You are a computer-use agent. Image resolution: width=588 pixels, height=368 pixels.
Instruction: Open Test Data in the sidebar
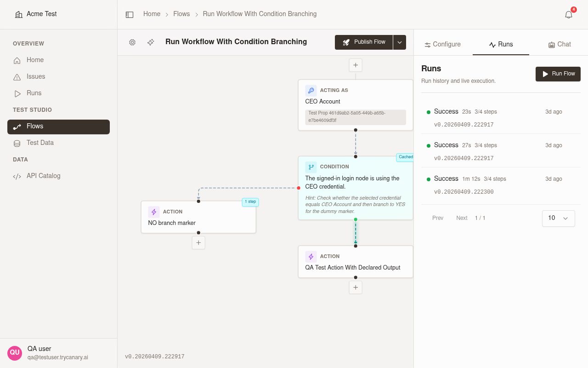click(58, 143)
